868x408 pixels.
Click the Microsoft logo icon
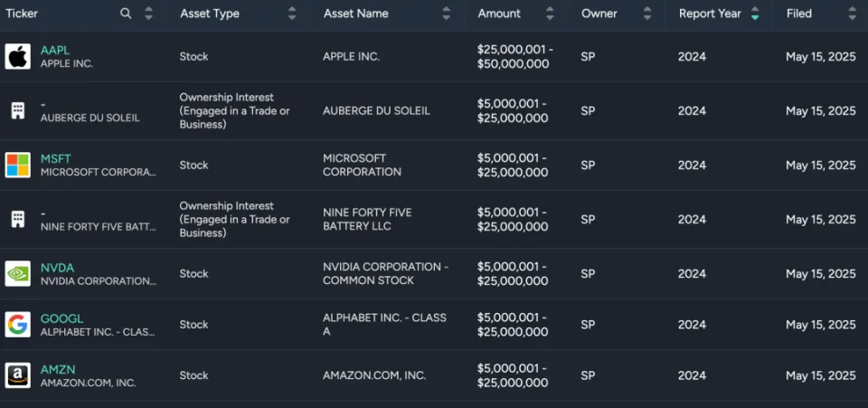[x=17, y=165]
